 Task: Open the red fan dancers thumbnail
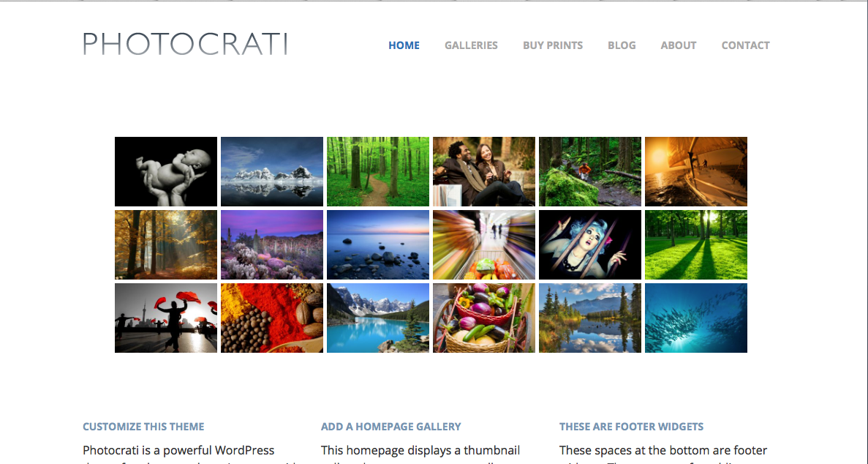pyautogui.click(x=166, y=318)
